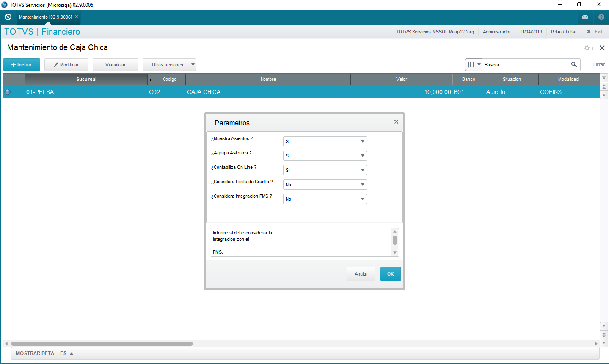Click the Valor column header
Screen dimensions: 609x364
tap(402, 79)
